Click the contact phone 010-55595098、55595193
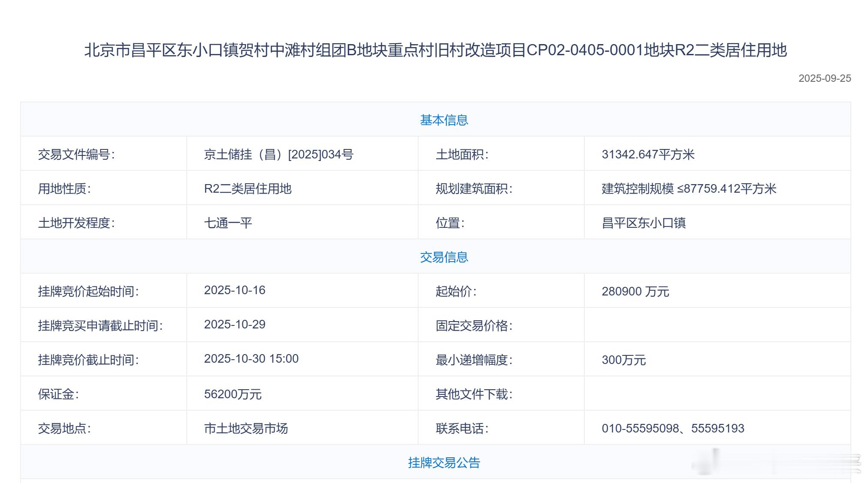This screenshot has width=868, height=483. tap(673, 428)
